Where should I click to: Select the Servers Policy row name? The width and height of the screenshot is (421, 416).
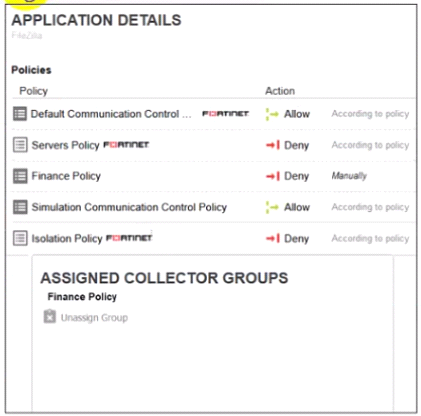[65, 145]
